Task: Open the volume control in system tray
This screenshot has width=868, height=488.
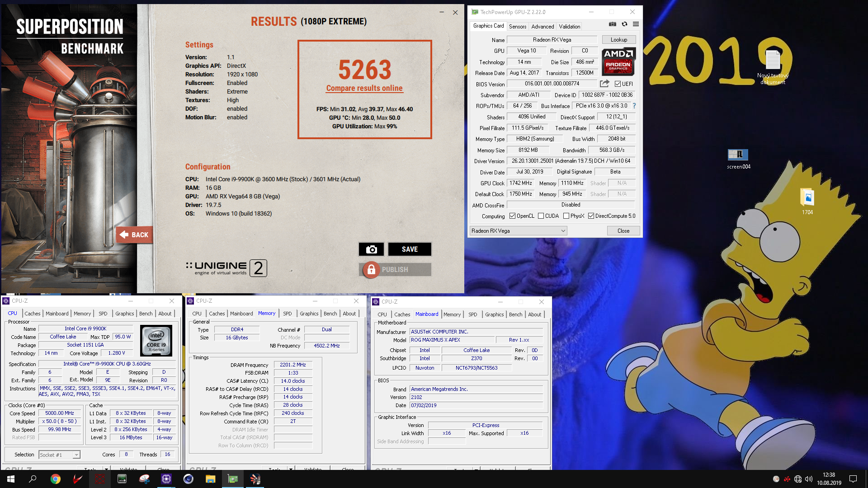Action: [809, 479]
